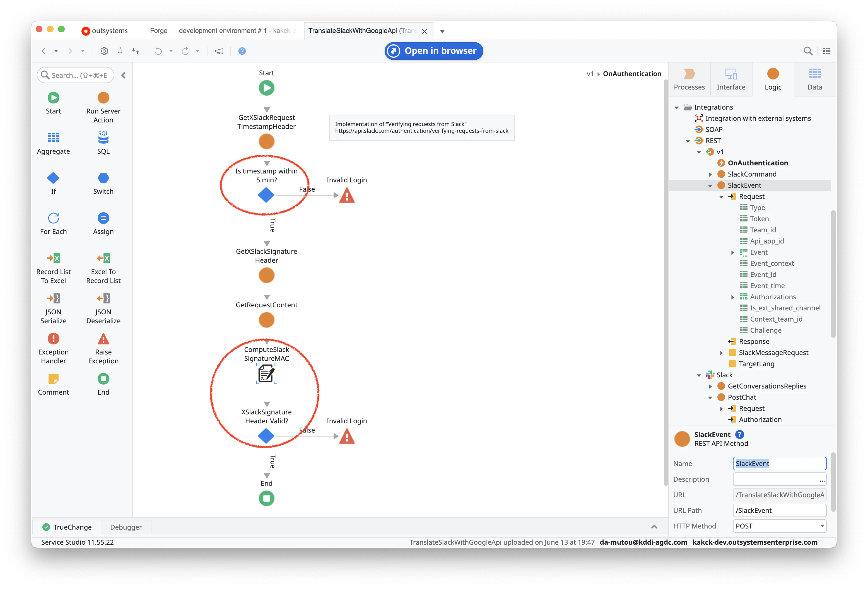Pick the Raise Exception tool
The width and height of the screenshot is (868, 589).
coord(103,349)
